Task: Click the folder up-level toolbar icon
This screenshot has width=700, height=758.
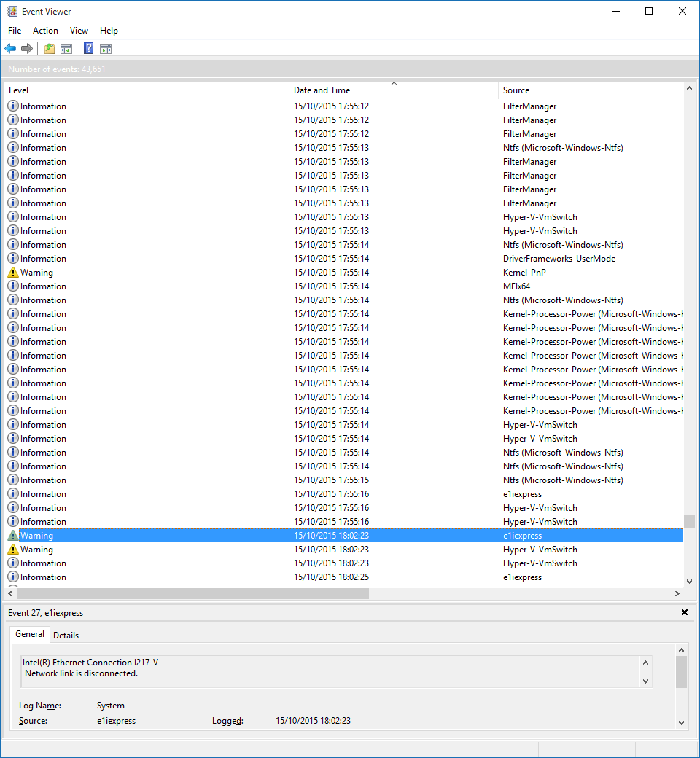Action: 50,48
